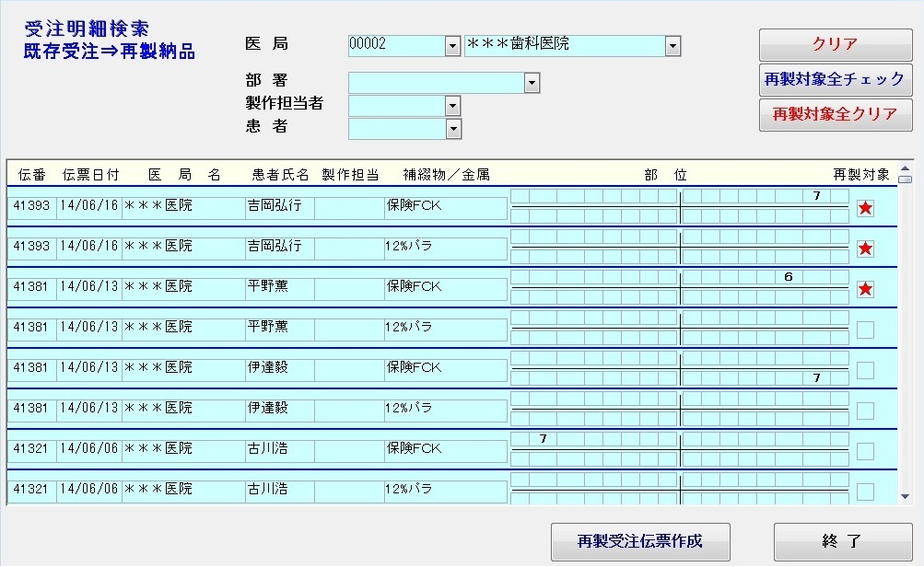Check 再製対象 box for 平野薫 12%パラ row
This screenshot has width=924, height=567.
[865, 330]
